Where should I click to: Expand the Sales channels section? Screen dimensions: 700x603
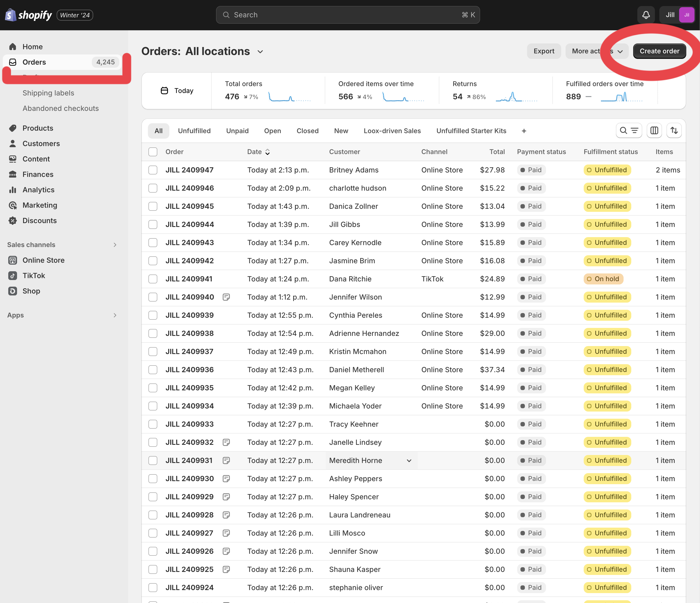coord(115,244)
